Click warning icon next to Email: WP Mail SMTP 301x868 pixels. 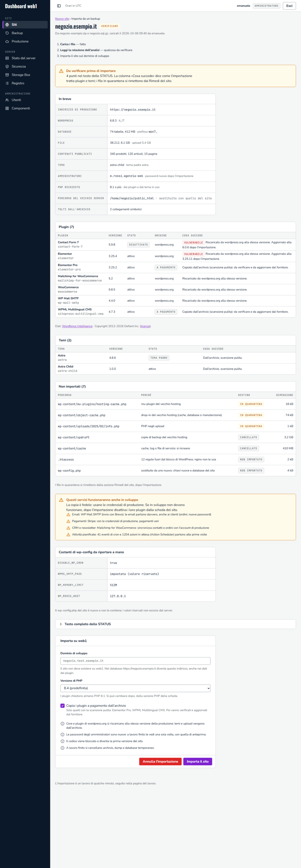tap(68, 515)
